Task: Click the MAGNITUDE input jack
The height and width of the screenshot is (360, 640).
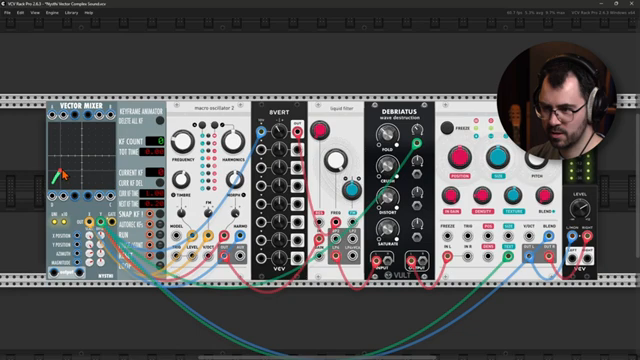Action: coord(77,262)
